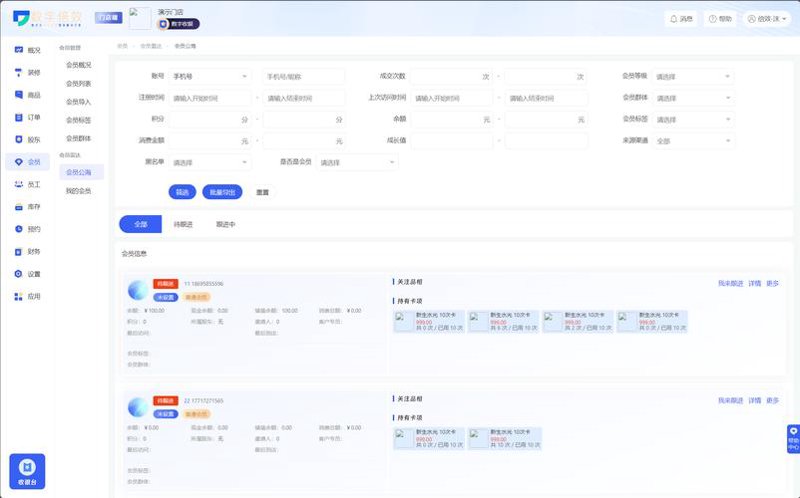This screenshot has height=498, width=800.
Task: Expand the 会员等级 dropdown
Action: coord(693,77)
